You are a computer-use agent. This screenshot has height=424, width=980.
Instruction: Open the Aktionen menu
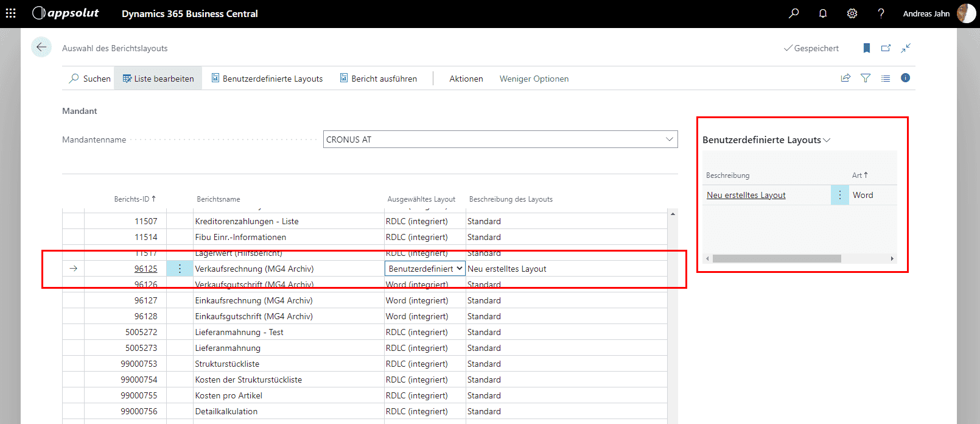coord(466,79)
